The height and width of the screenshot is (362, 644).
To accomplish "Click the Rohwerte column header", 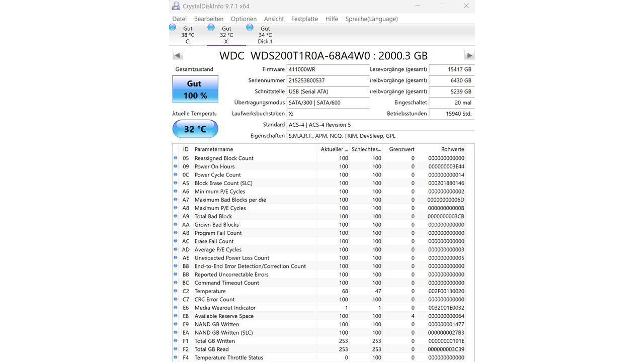I will [x=441, y=149].
